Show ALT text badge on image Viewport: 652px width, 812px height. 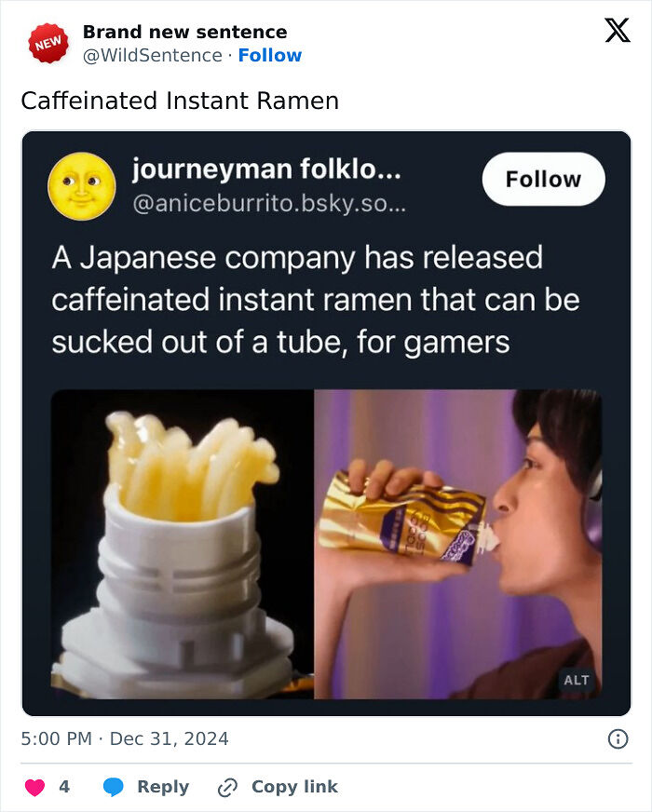pyautogui.click(x=577, y=680)
